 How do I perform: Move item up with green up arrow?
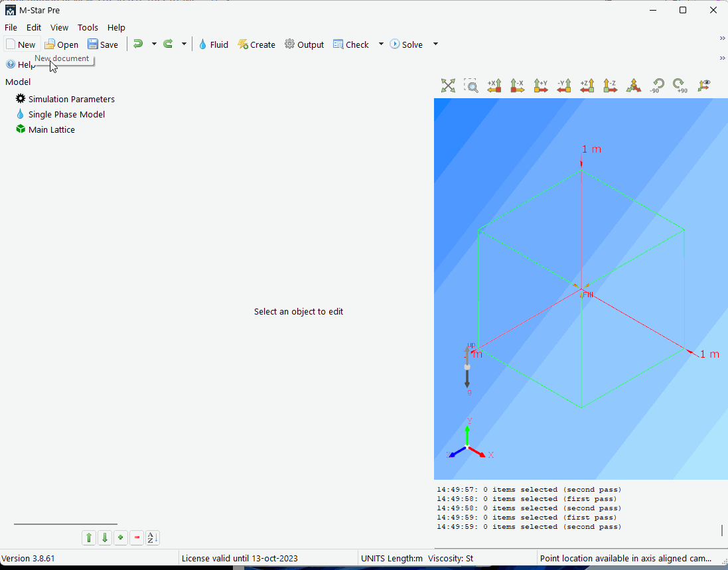[x=89, y=538]
